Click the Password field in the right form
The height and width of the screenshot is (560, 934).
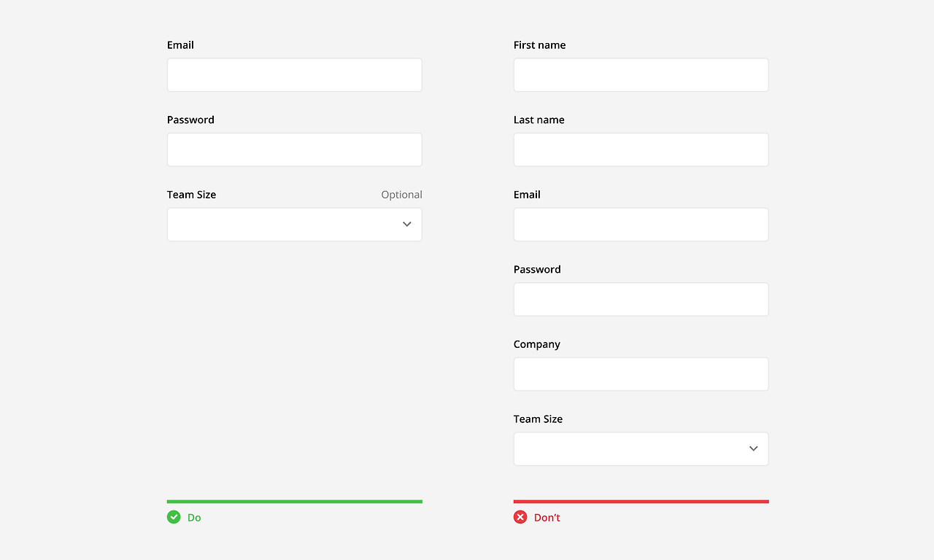(x=641, y=299)
